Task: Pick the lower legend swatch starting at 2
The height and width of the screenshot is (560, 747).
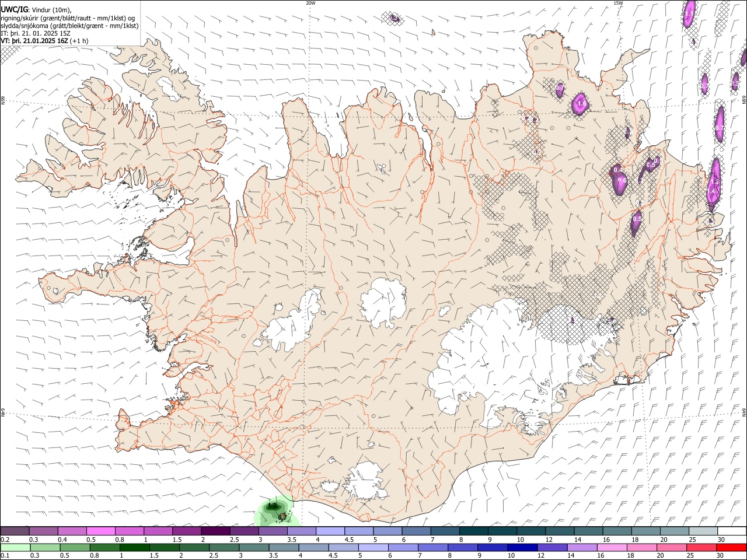Action: pos(194,548)
